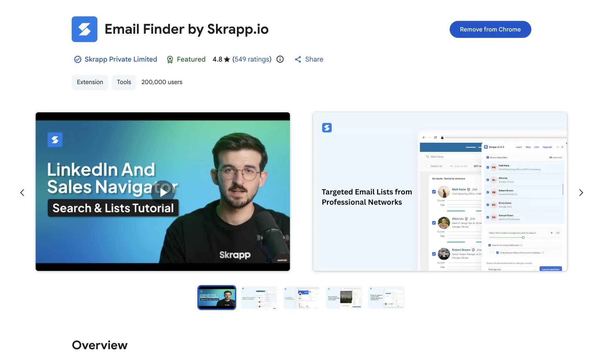
Task: Select the Tools category chip
Action: point(124,82)
